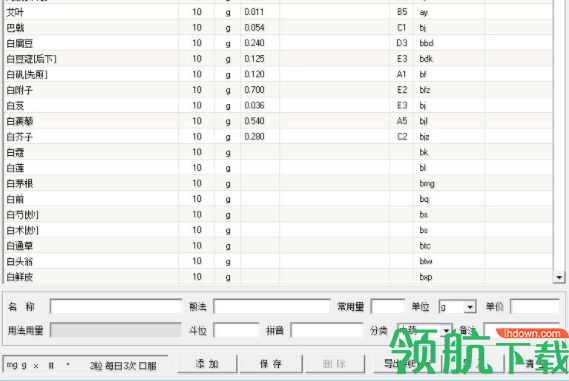Focus the 名称 name input field
569x381 pixels.
click(x=116, y=307)
